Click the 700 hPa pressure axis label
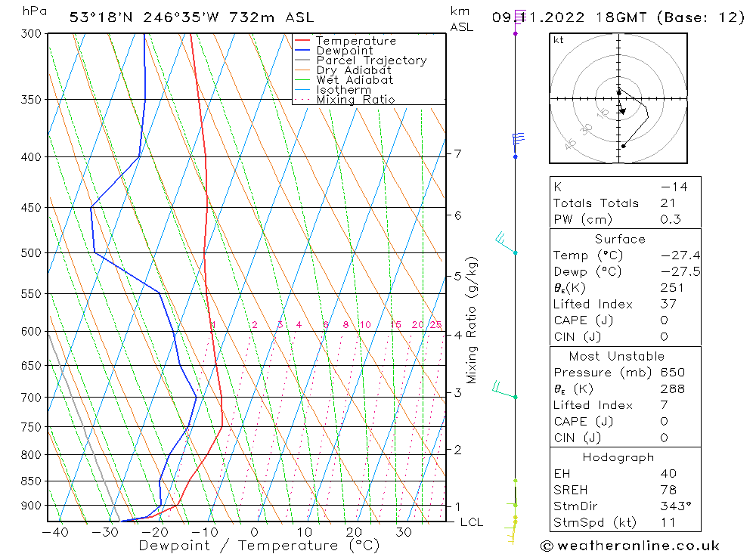 click(31, 398)
